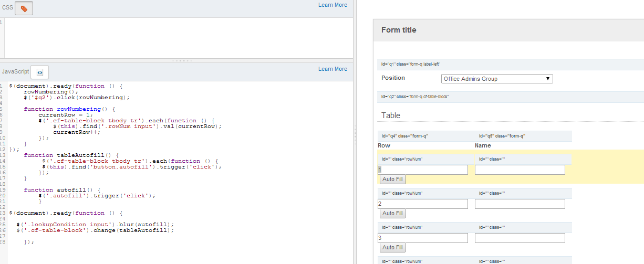The height and width of the screenshot is (264, 644).
Task: Open the Learn More link for JavaScript
Action: coord(333,69)
